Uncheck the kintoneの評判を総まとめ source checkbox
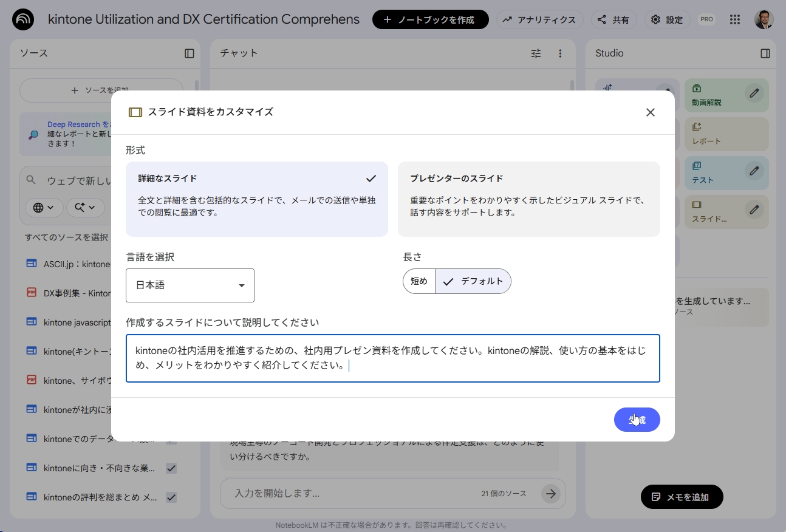Image resolution: width=786 pixels, height=532 pixels. pyautogui.click(x=171, y=497)
